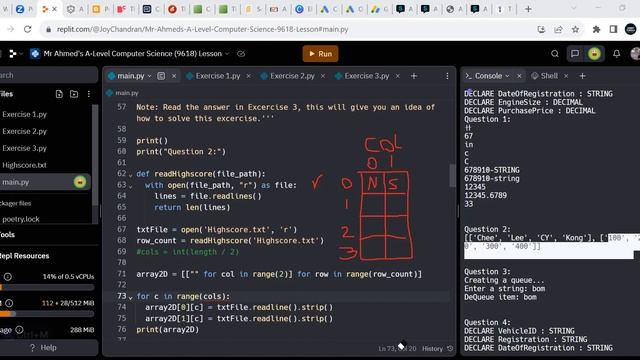This screenshot has height=360, width=640.
Task: Create new folder icon in Files panel
Action: point(74,94)
